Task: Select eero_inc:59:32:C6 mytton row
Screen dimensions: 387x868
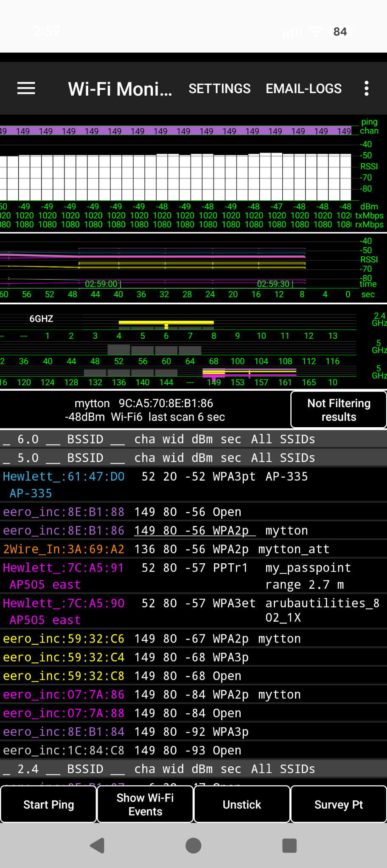Action: [x=193, y=639]
